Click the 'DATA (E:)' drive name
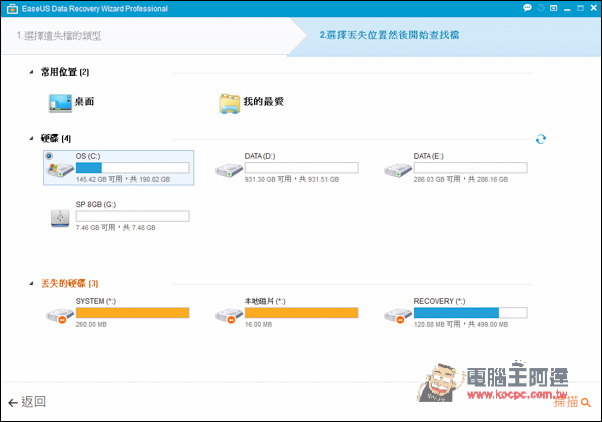This screenshot has height=422, width=602. click(428, 156)
